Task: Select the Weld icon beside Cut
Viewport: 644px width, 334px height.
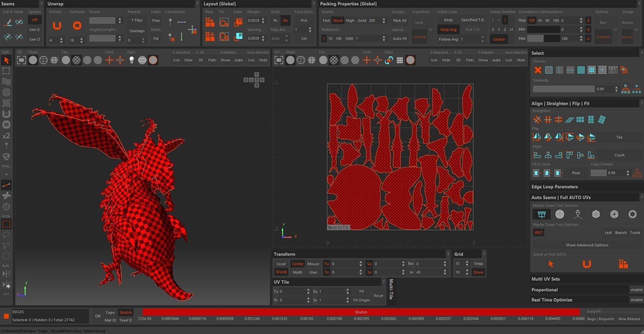Action: click(x=19, y=22)
